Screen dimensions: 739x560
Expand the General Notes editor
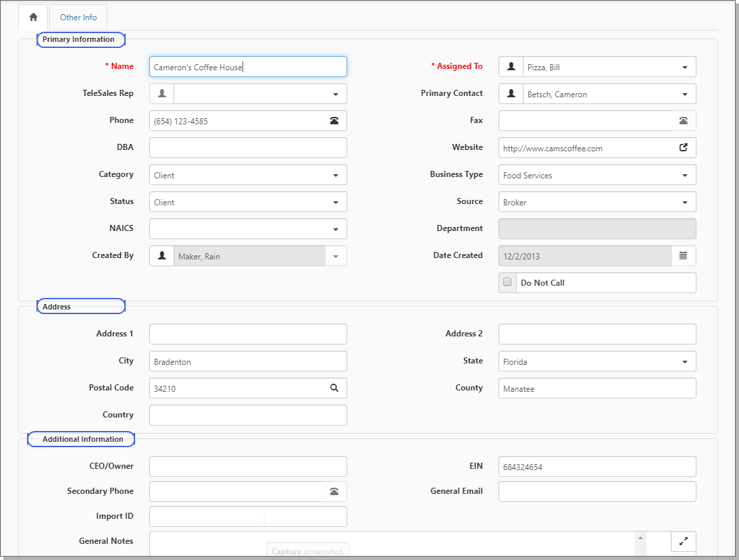[x=684, y=541]
